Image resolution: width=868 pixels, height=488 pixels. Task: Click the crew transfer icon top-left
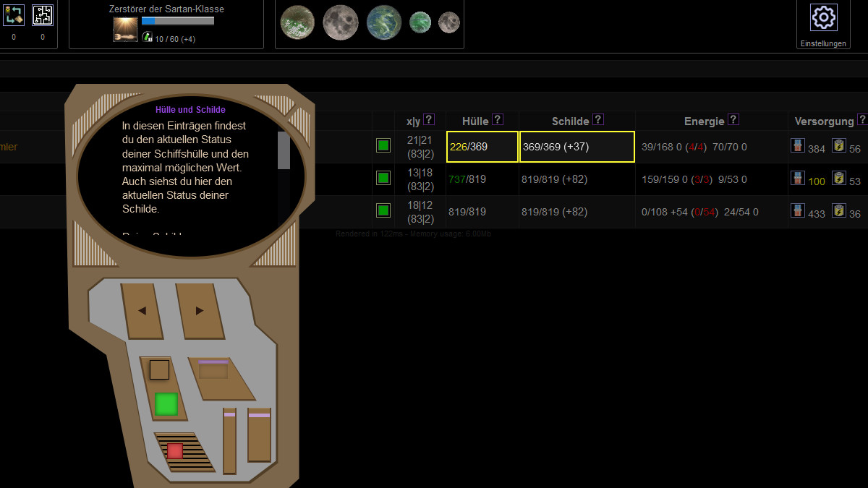click(13, 14)
